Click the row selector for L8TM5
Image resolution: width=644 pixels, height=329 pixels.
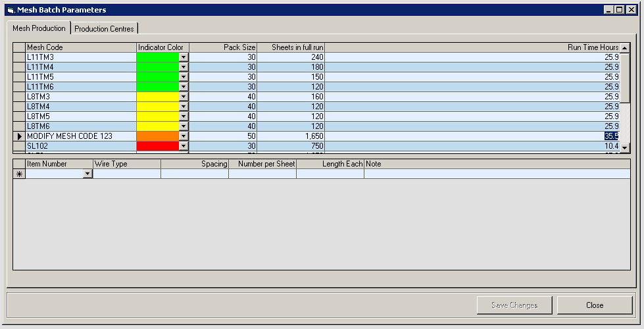click(x=19, y=116)
